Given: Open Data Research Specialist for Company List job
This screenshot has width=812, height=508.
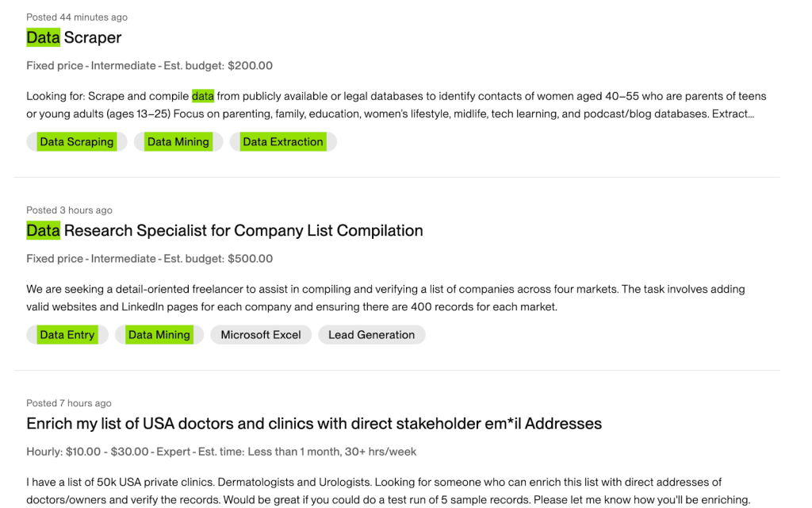Looking at the screenshot, I should [x=224, y=231].
